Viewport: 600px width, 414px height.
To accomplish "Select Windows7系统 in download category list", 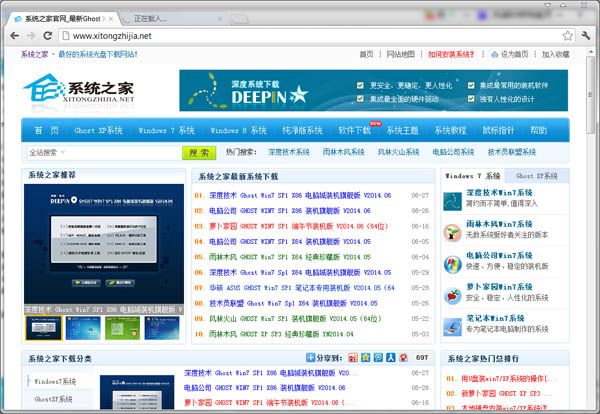I will pyautogui.click(x=58, y=381).
